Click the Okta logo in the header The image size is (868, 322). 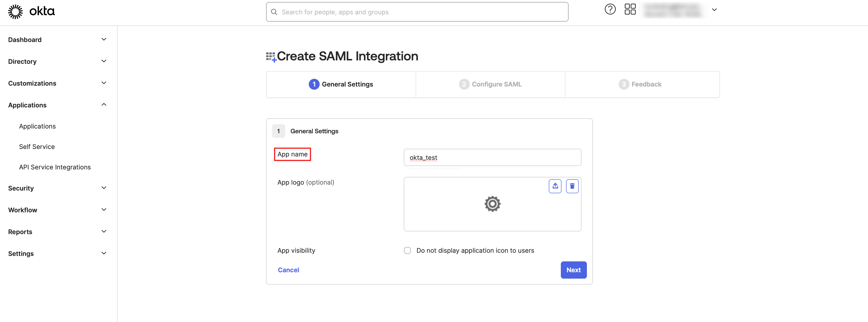[x=31, y=11]
